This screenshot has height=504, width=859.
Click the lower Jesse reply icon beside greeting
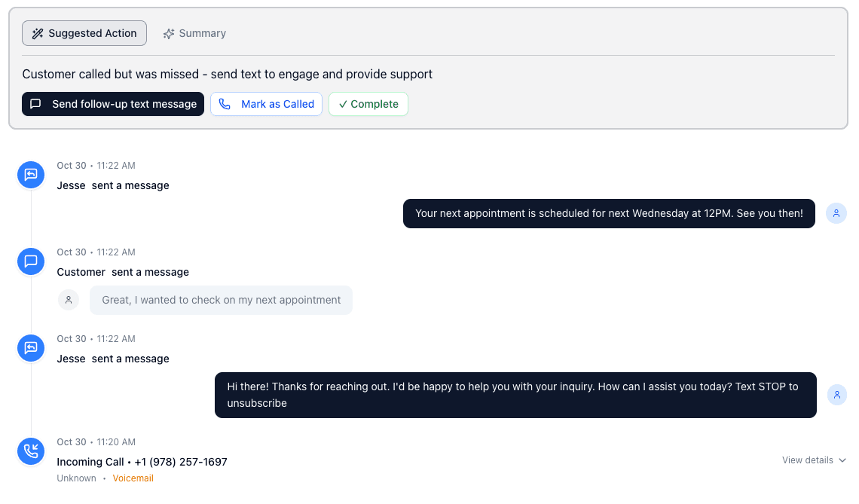31,348
